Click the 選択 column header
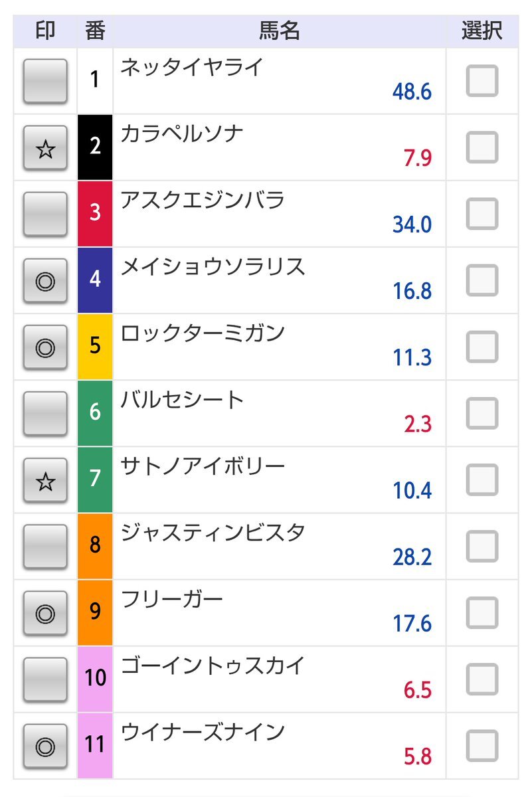Screen dimensions: 532x797 tap(482, 31)
